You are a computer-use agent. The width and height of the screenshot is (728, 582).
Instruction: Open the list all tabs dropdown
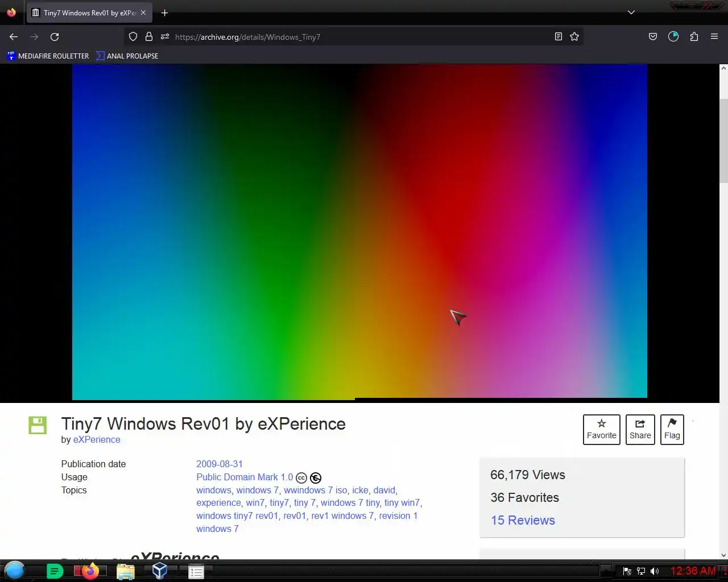tap(631, 13)
